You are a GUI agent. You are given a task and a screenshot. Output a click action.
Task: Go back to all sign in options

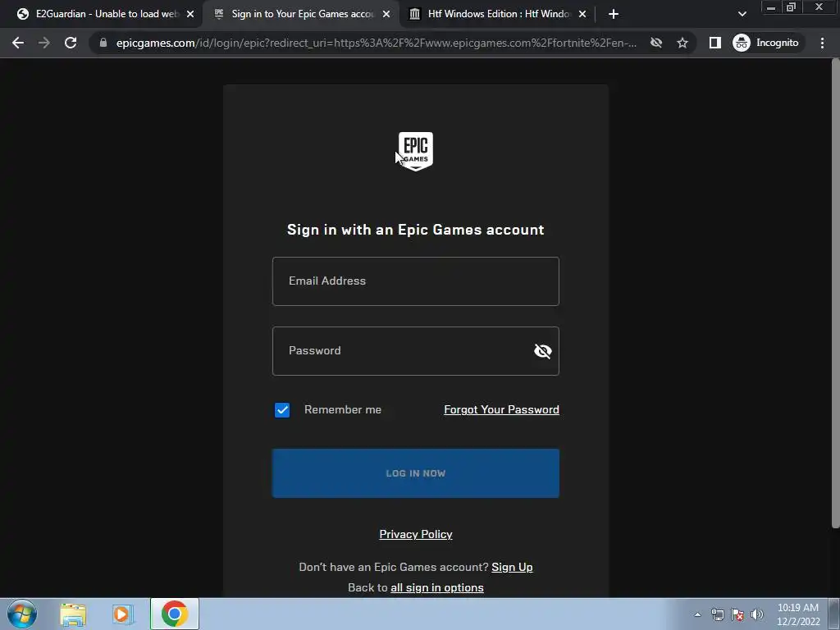(437, 587)
